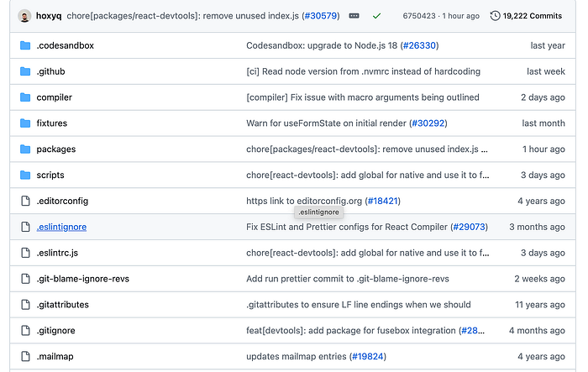Click green check status icon

pos(376,16)
